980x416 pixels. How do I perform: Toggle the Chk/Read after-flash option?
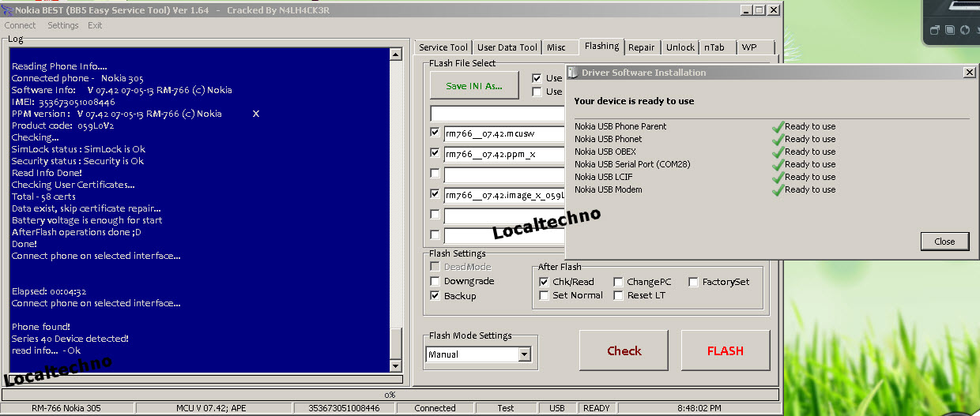(544, 281)
